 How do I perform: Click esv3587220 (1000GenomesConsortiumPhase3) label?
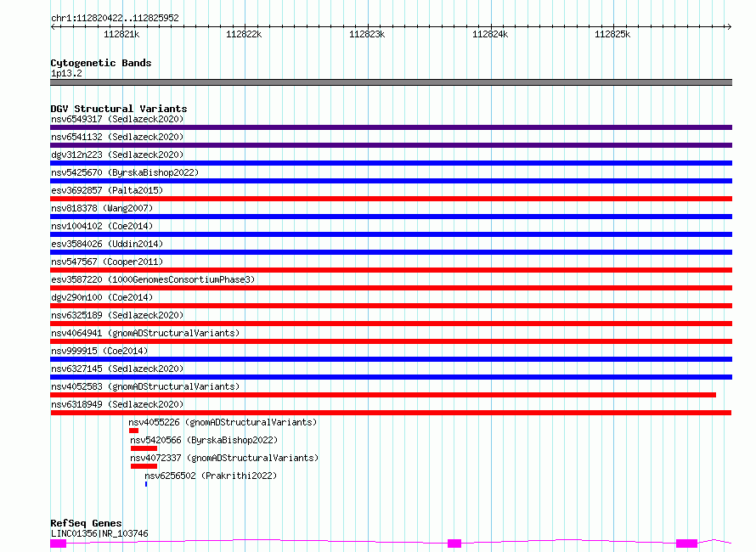coord(153,279)
